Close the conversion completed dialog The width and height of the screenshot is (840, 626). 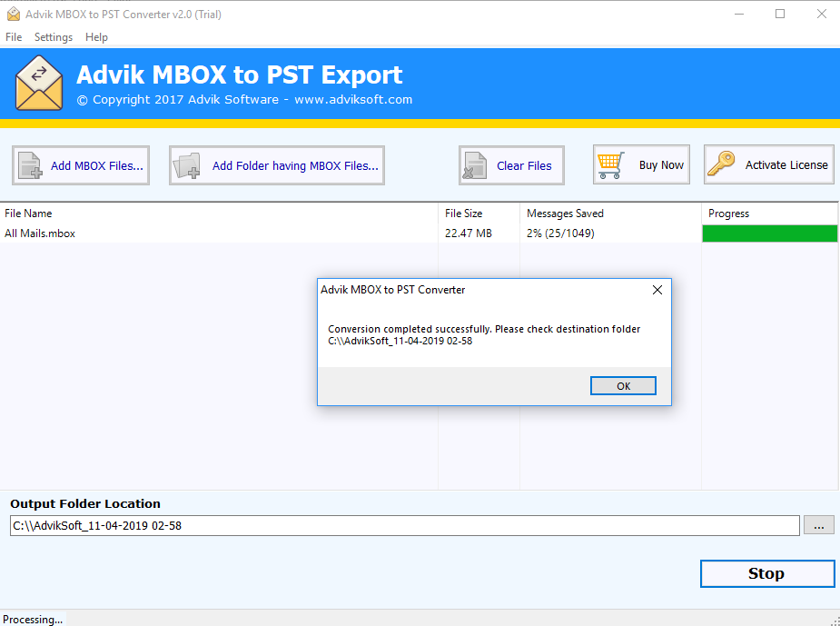(x=657, y=290)
